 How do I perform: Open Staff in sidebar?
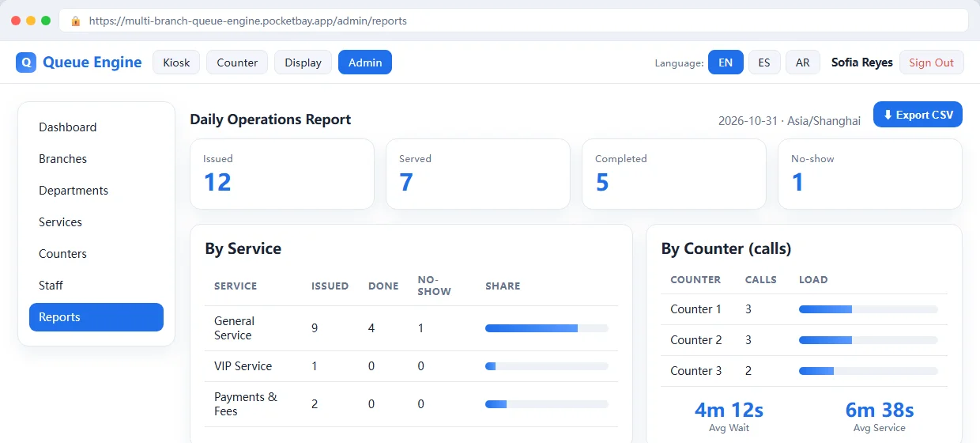point(96,286)
